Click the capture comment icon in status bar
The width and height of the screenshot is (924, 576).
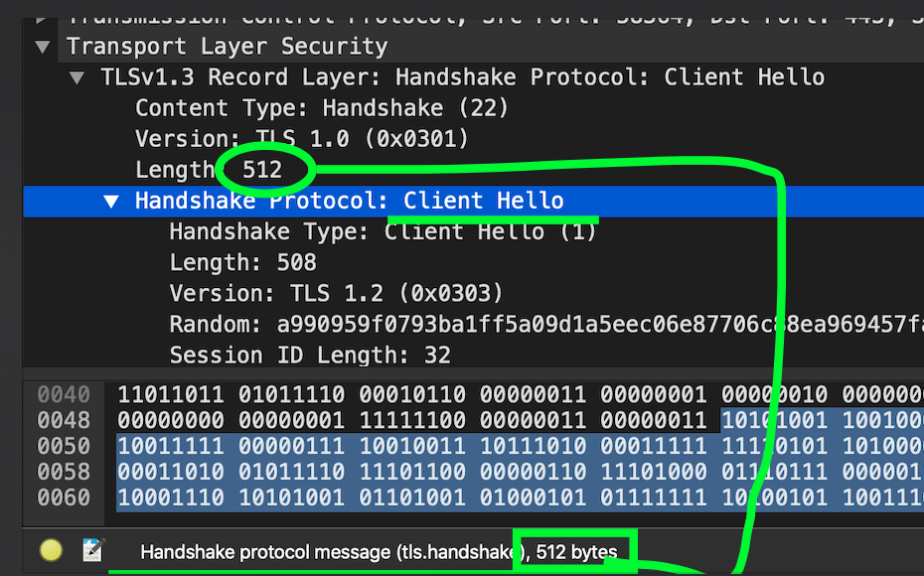92,547
